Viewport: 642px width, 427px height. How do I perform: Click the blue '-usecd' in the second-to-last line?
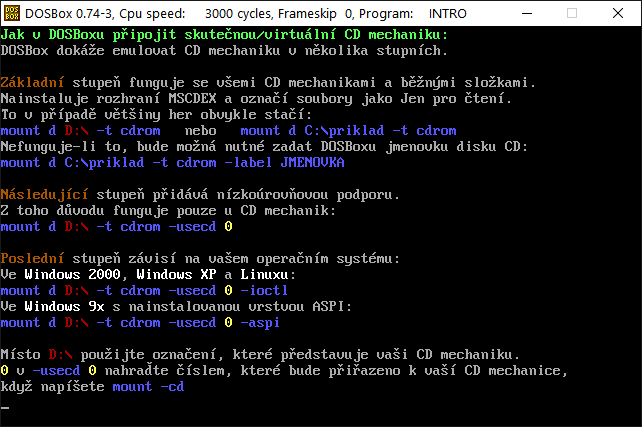(x=57, y=371)
